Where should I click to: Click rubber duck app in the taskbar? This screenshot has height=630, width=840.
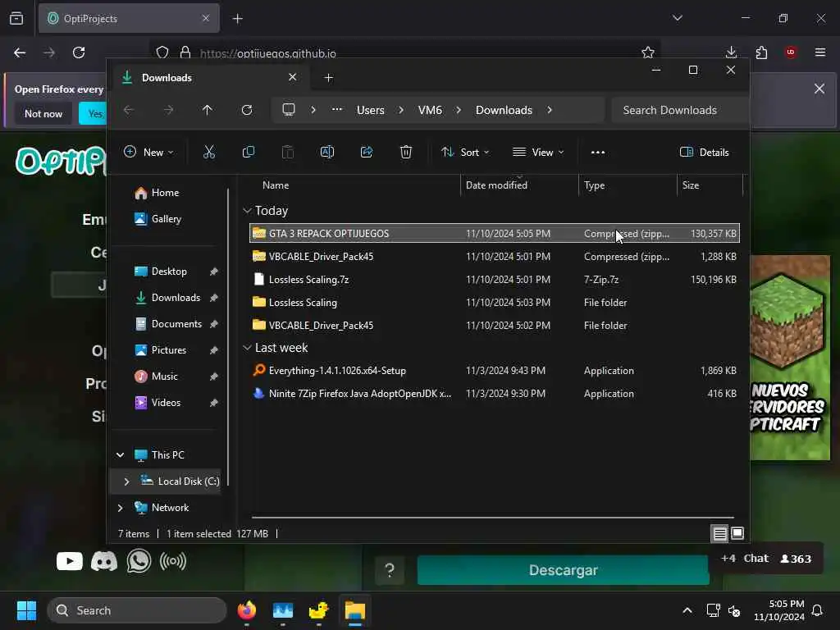319,610
